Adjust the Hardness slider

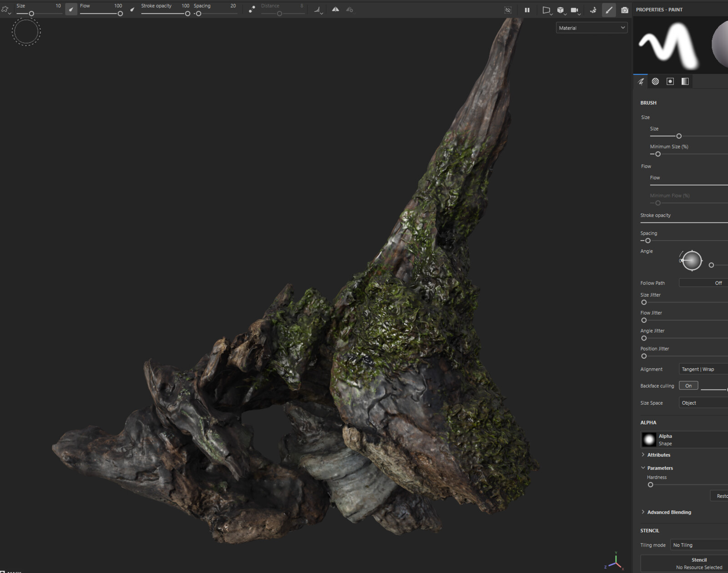(x=688, y=485)
